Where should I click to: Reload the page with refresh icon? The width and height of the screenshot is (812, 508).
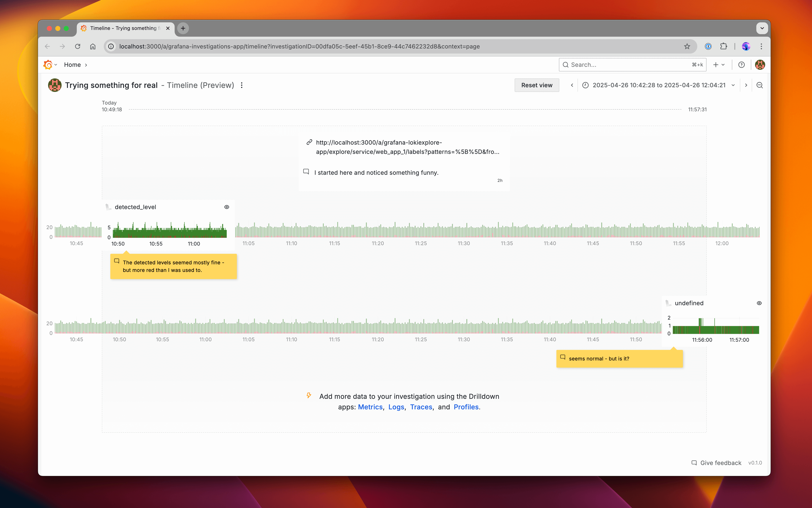[78, 46]
